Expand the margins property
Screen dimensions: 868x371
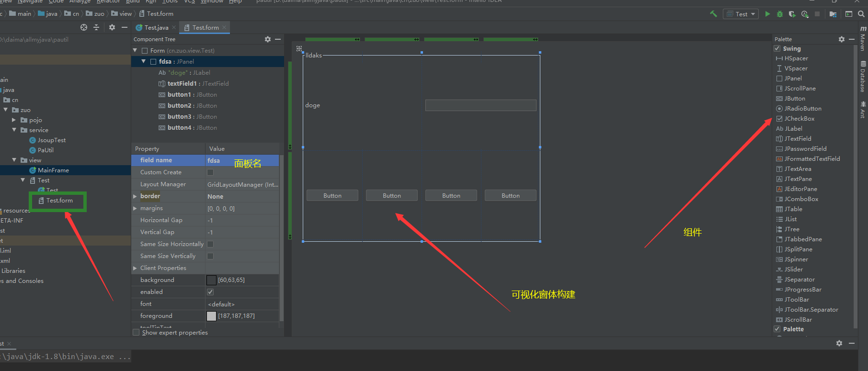(x=135, y=208)
